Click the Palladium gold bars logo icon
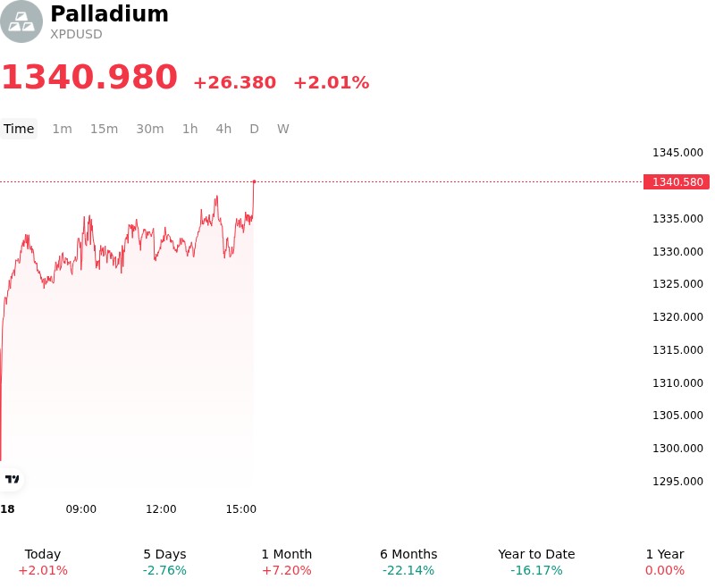 (21, 21)
